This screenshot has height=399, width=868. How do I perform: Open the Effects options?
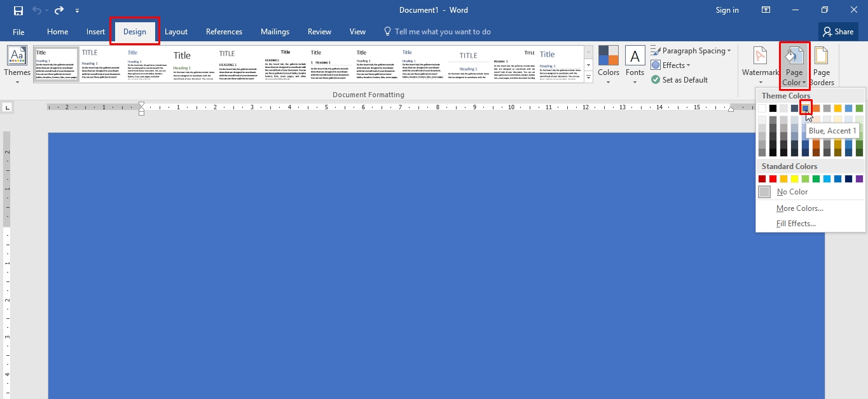[x=671, y=65]
